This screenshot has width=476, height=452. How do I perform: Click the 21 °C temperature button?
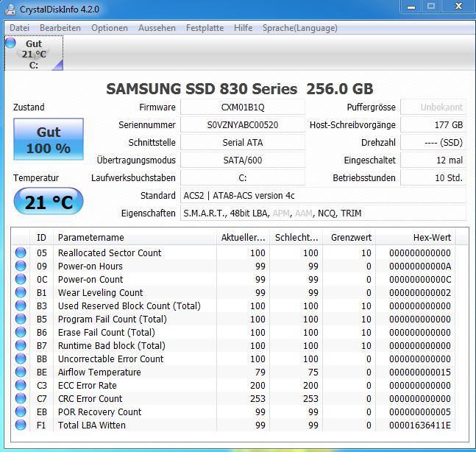click(49, 202)
